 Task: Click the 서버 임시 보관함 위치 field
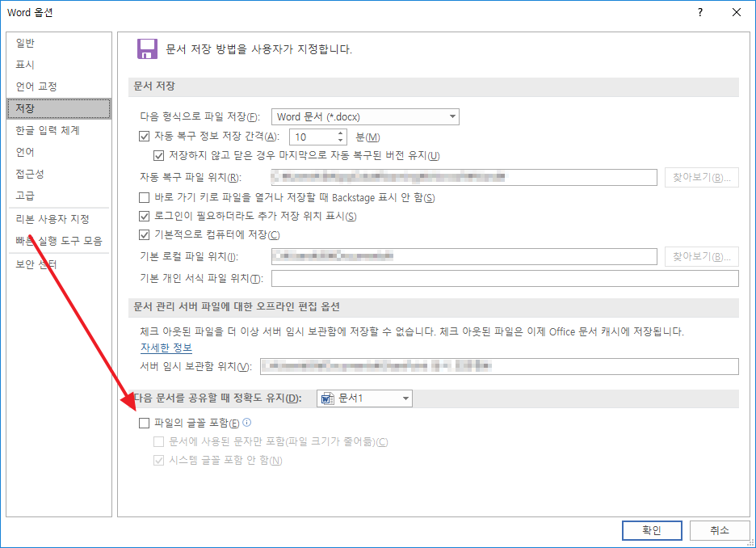tap(499, 366)
